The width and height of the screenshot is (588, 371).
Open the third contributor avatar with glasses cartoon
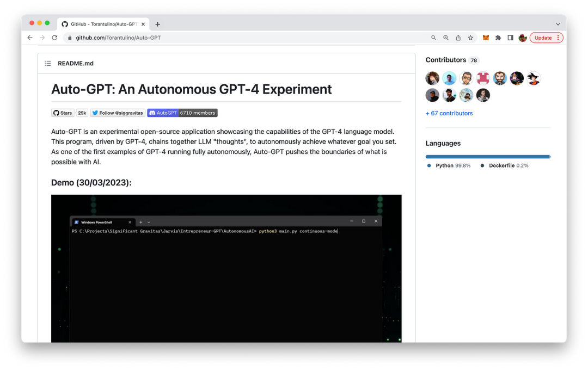[466, 78]
